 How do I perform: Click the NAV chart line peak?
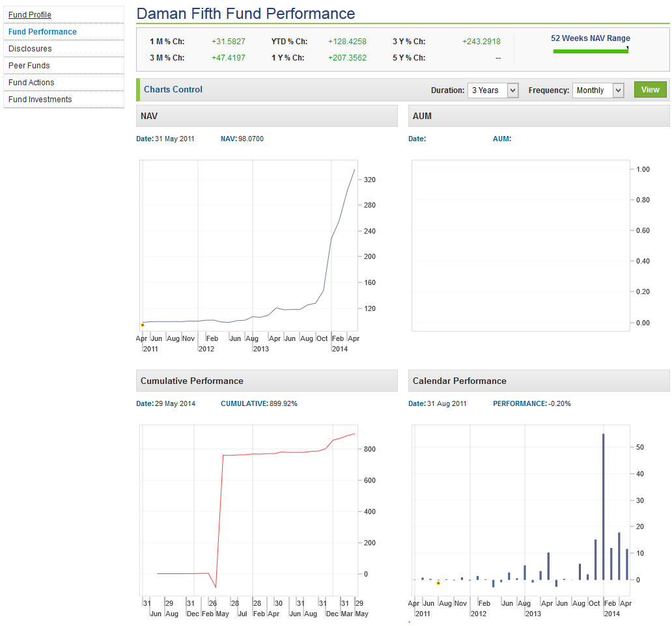(x=354, y=170)
